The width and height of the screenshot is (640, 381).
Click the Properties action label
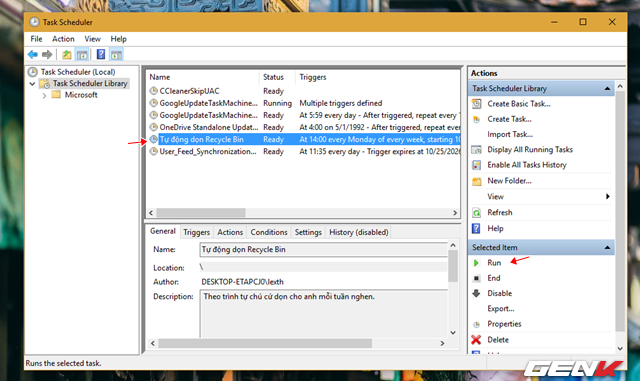pos(504,324)
